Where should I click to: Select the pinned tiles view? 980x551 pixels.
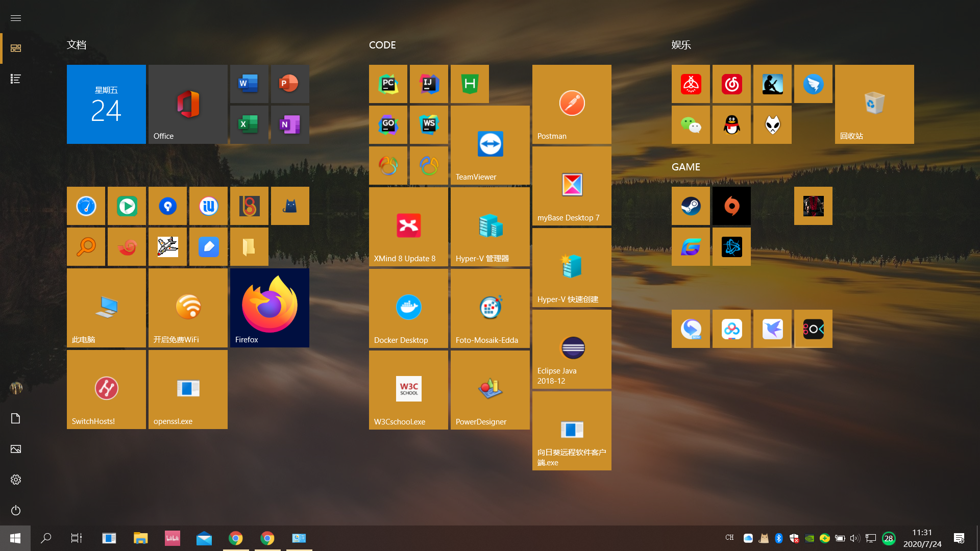[x=16, y=48]
